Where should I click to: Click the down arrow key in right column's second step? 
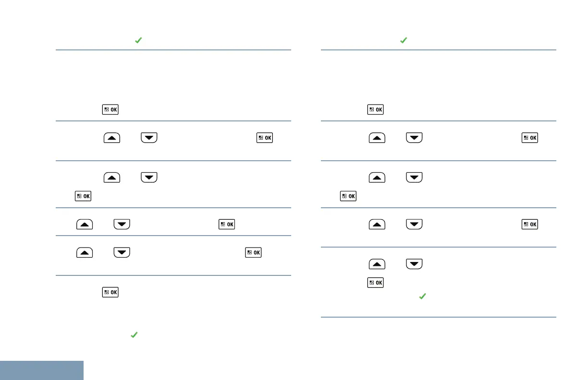point(415,138)
